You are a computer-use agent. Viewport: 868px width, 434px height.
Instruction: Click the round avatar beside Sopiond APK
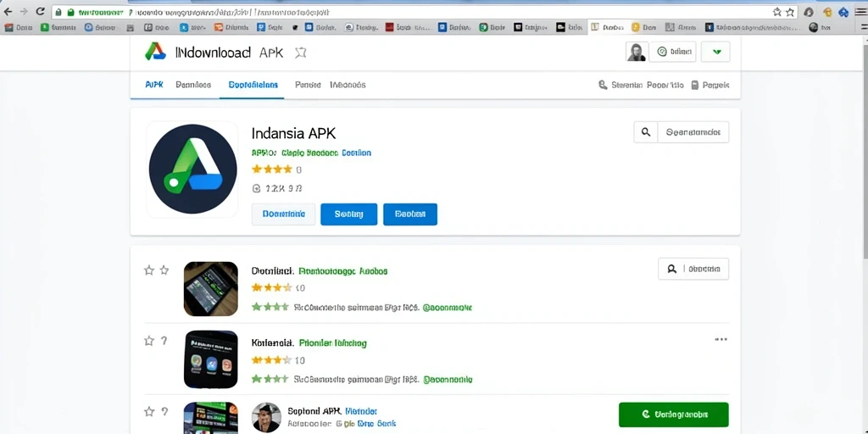click(x=266, y=417)
